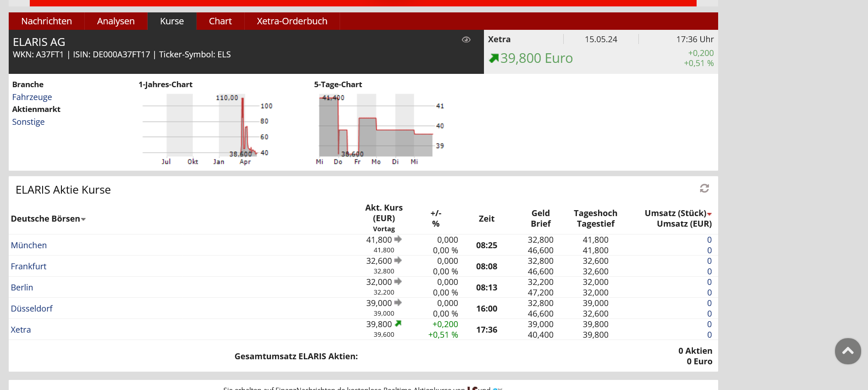Click the eye watchlist icon beside ELARIS AG

point(466,40)
